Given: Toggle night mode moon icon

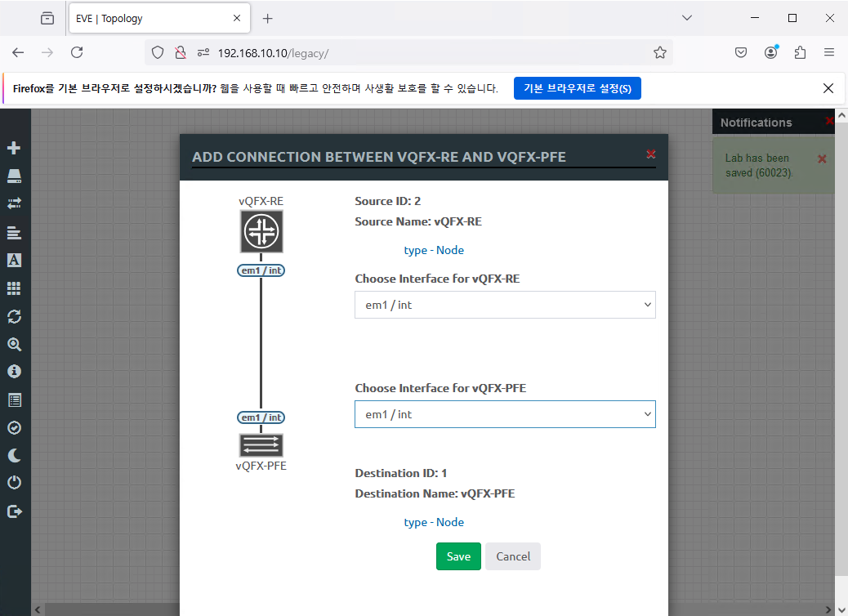Looking at the screenshot, I should (14, 455).
